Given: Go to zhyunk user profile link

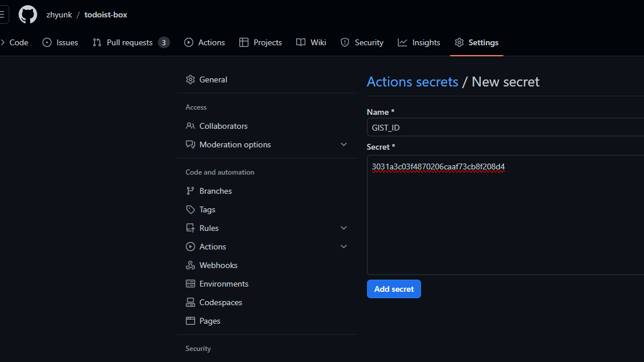Looking at the screenshot, I should [59, 15].
